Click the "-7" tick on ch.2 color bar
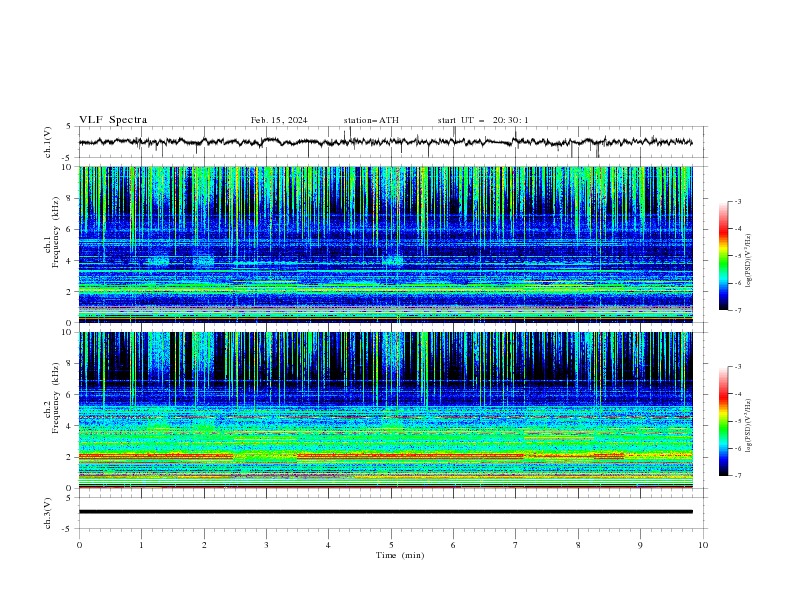The width and height of the screenshot is (792, 612). (x=738, y=475)
